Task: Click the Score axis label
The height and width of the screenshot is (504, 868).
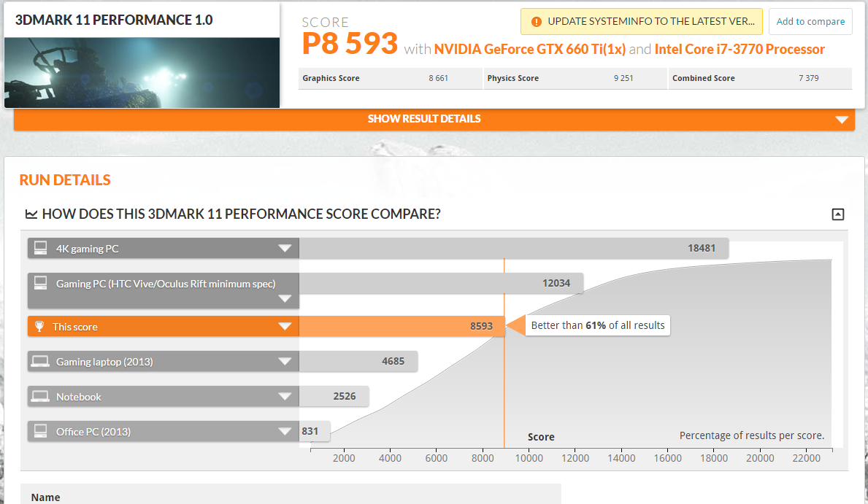Action: pyautogui.click(x=541, y=437)
